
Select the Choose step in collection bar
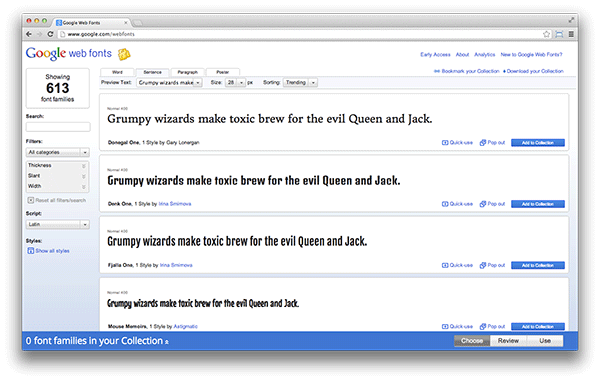pyautogui.click(x=472, y=341)
